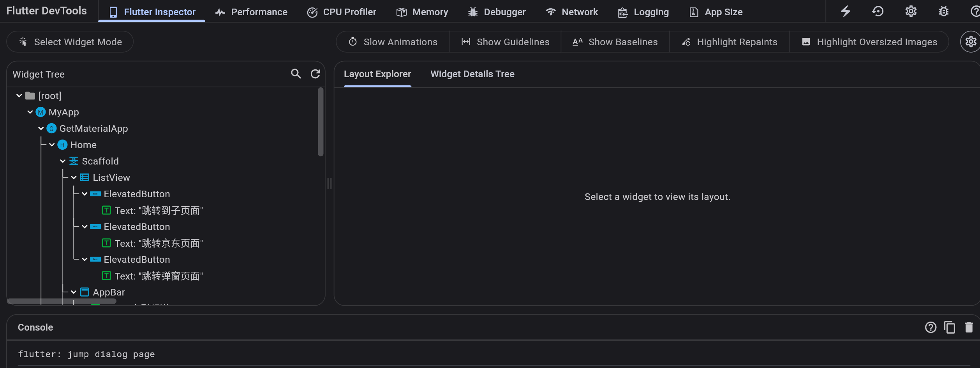
Task: Click the Flutter DevTools title
Action: (x=46, y=11)
